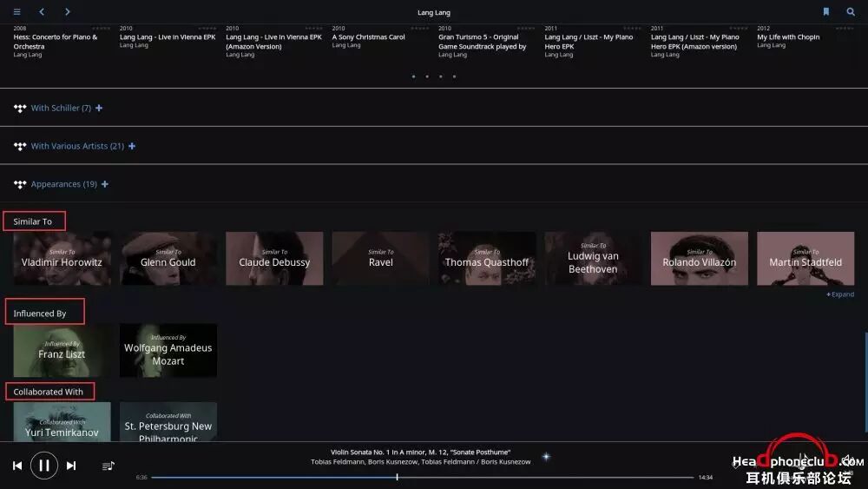This screenshot has width=868, height=489.
Task: Open Yuri Temirkanov collaborator card
Action: click(x=62, y=422)
